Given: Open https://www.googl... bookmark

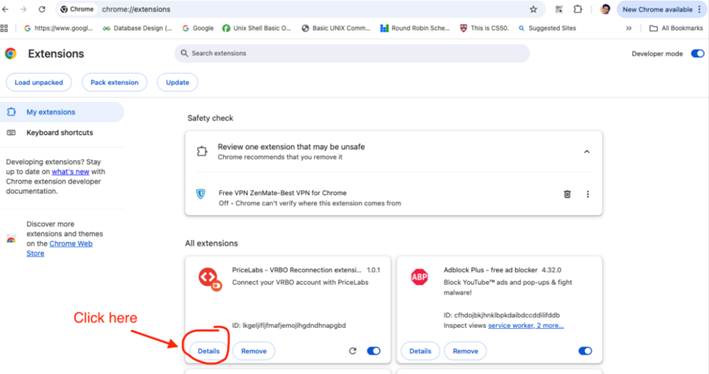Looking at the screenshot, I should point(58,28).
